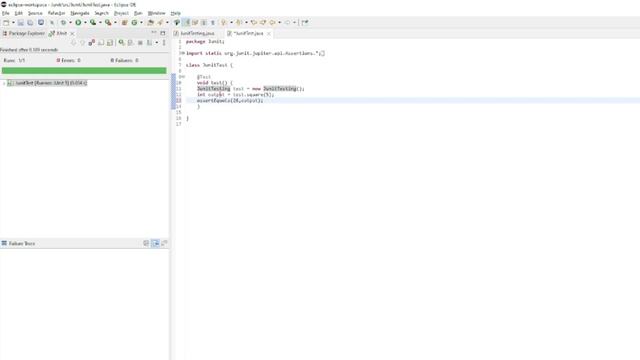Toggle Show Skipped Tests Only in JUnit
Screen dimensions: 640x360
click(x=100, y=42)
